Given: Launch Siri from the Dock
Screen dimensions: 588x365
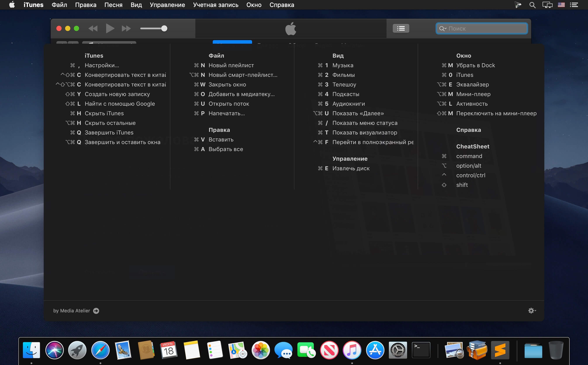Looking at the screenshot, I should point(54,350).
